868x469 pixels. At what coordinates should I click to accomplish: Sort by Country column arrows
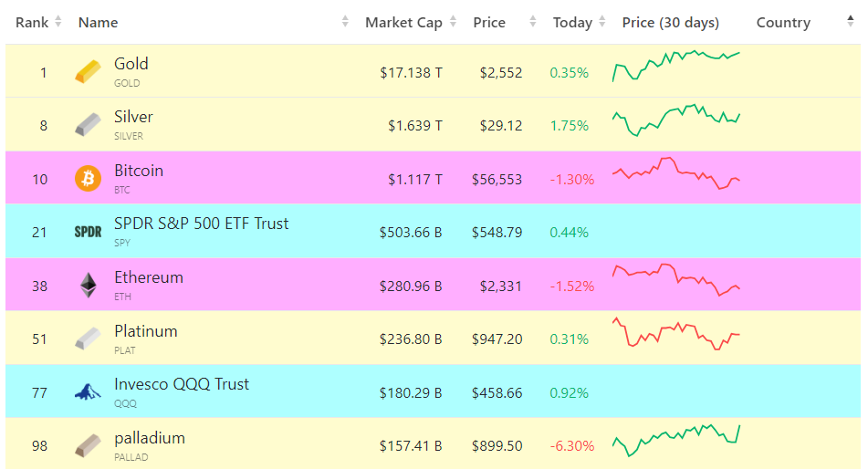[x=850, y=23]
